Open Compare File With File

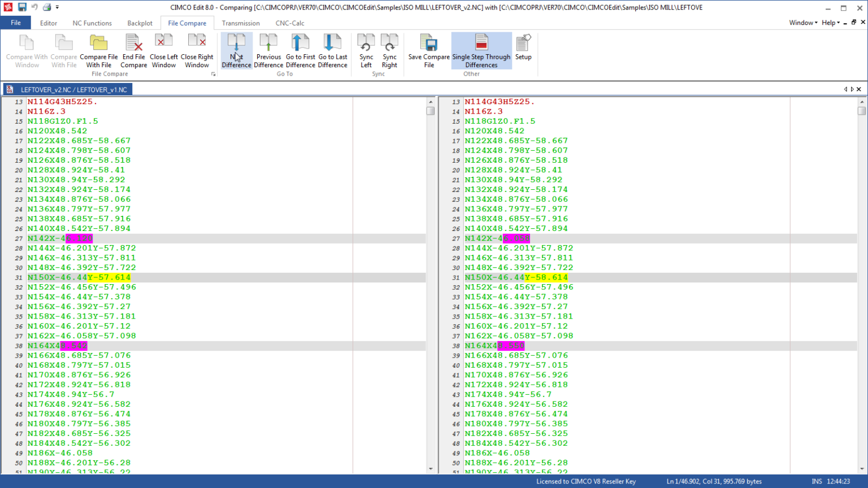click(x=99, y=51)
